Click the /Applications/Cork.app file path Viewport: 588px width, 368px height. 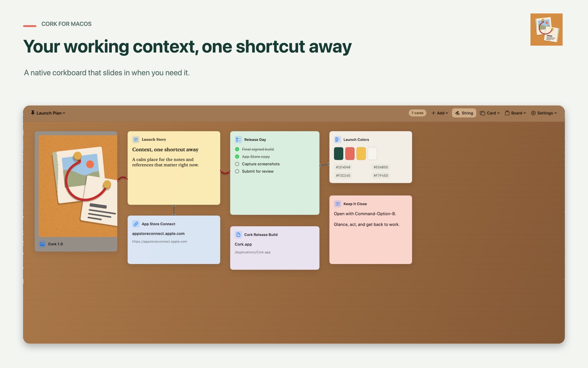tap(252, 252)
